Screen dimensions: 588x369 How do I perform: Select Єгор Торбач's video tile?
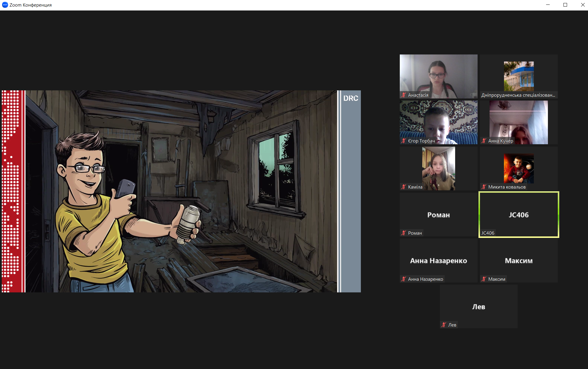[x=438, y=121]
